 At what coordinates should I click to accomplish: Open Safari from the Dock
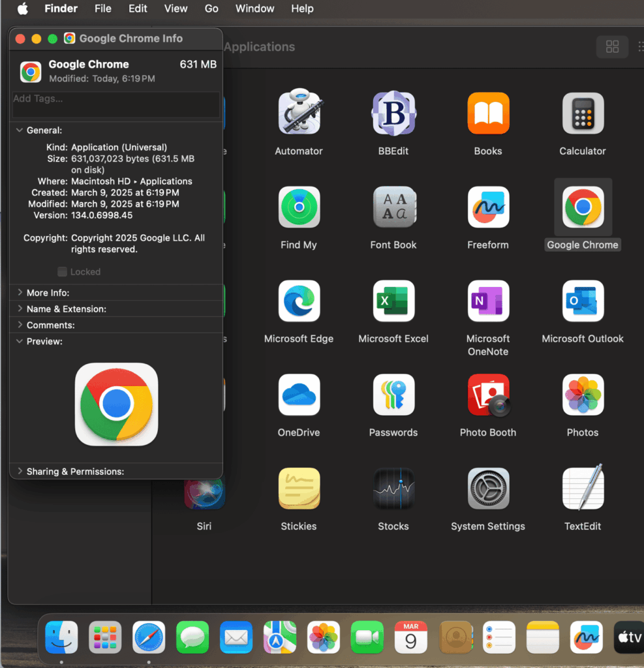click(149, 637)
